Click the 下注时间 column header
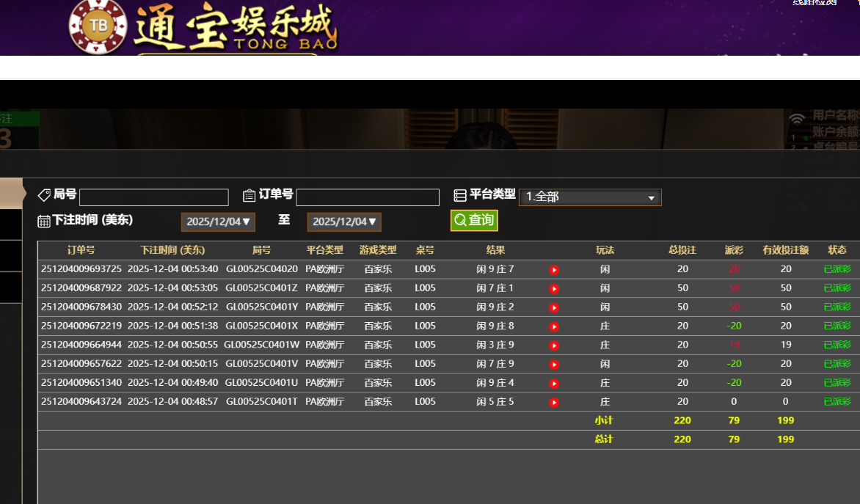Screen dimensions: 860x504 pos(172,250)
